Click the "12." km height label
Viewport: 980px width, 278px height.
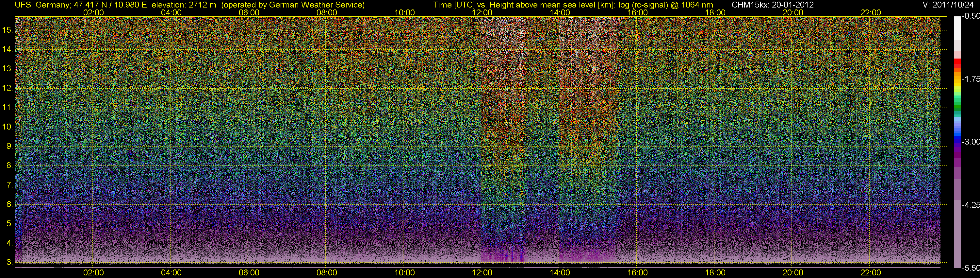(x=8, y=88)
